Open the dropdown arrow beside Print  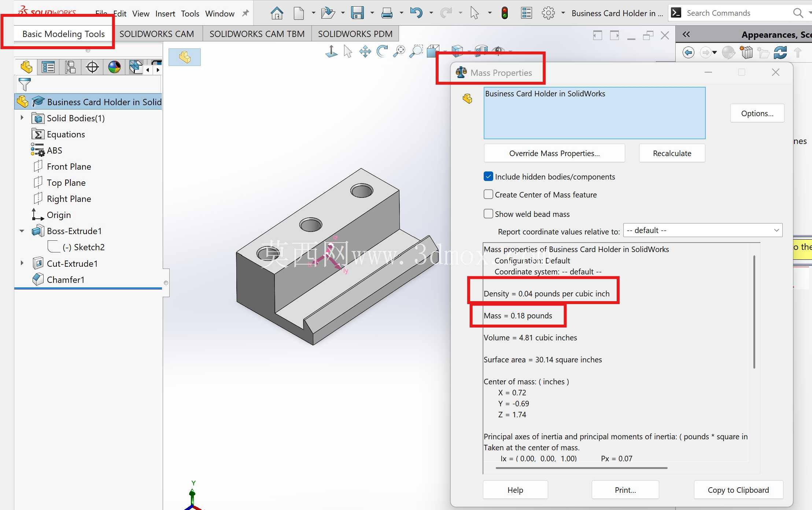(401, 13)
